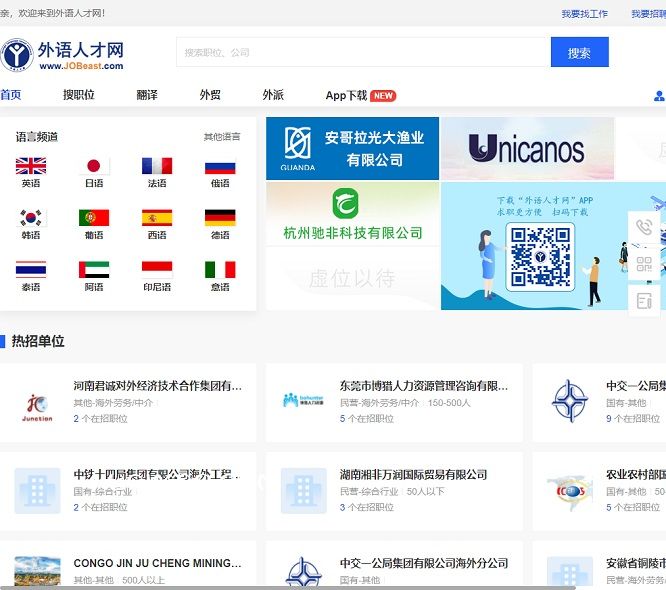Image resolution: width=666 pixels, height=590 pixels.
Task: Click the 东莞市博猎 company logo
Action: tap(303, 400)
